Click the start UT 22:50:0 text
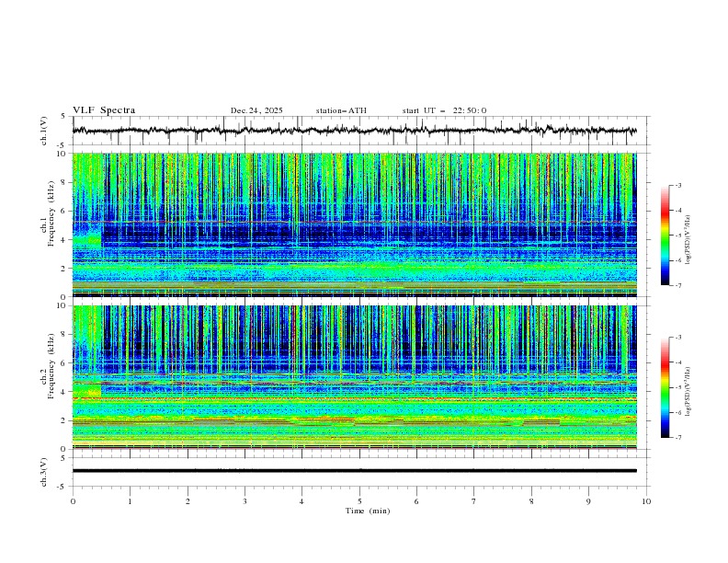 (444, 110)
